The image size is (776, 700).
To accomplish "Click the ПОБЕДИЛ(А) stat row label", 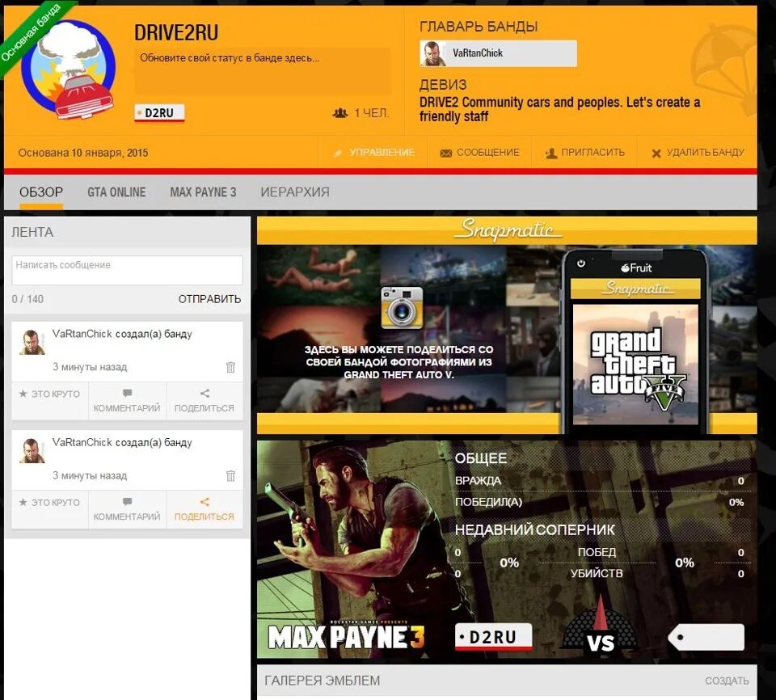I will (488, 502).
